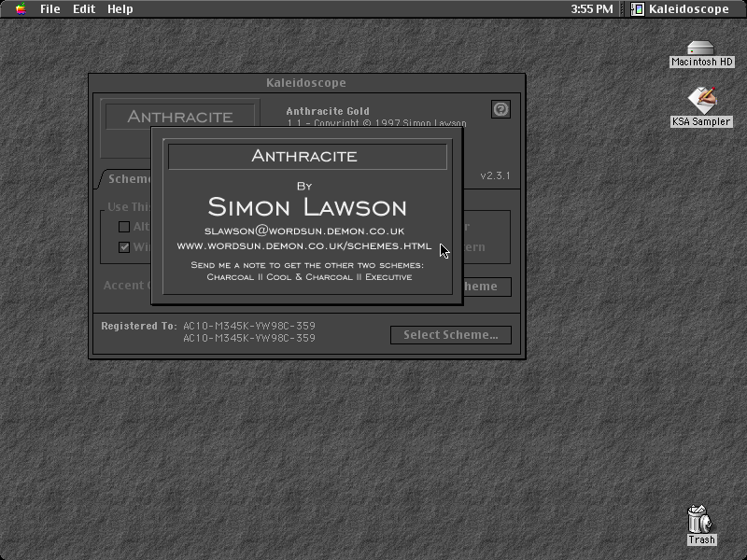The width and height of the screenshot is (747, 560).
Task: Click the Anthracite title banner in about box
Action: 307,156
